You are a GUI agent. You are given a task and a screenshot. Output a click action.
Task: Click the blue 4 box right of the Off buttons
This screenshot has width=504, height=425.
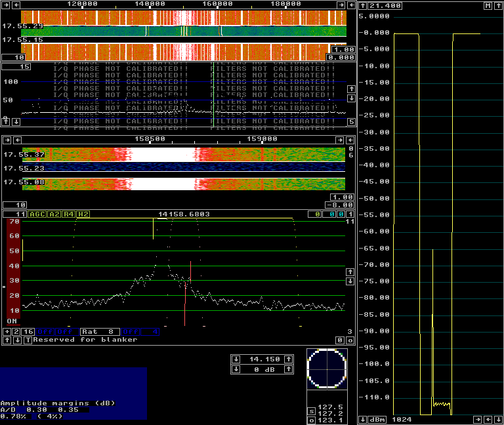click(x=150, y=331)
